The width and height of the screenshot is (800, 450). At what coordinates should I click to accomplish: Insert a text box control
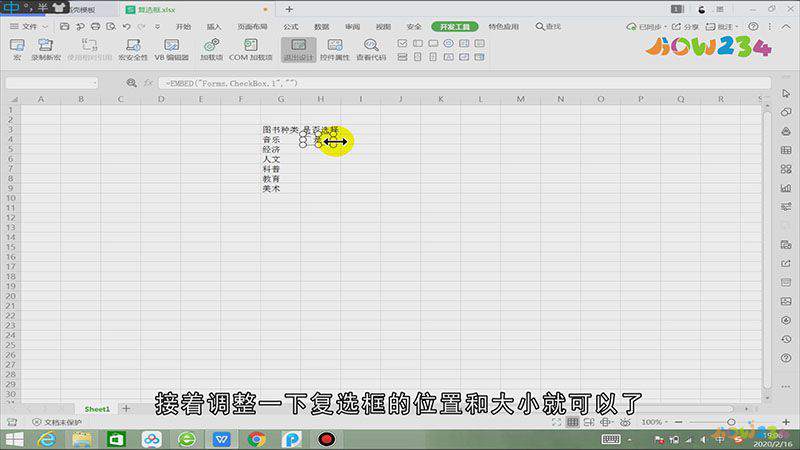pos(418,43)
